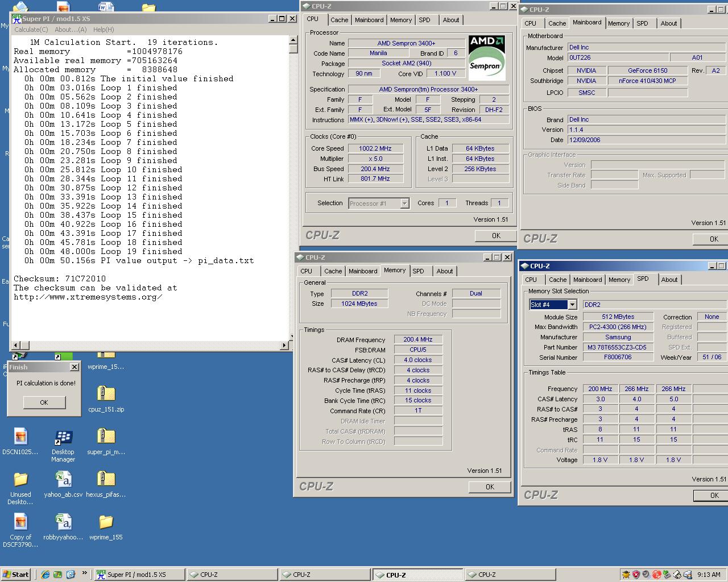Open the Slot #4 memory slot dropdown
The height and width of the screenshot is (582, 728).
coord(572,305)
